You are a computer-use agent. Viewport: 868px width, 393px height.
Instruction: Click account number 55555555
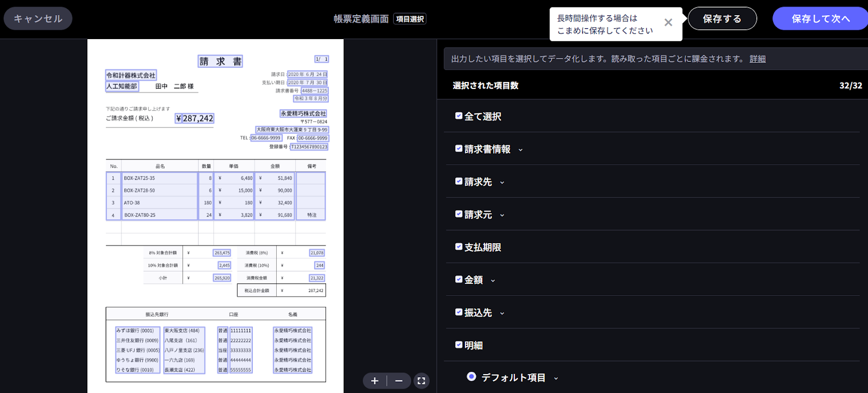click(240, 370)
